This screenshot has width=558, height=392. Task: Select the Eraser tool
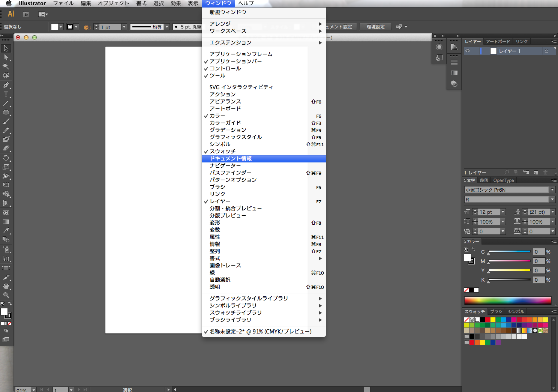click(6, 149)
